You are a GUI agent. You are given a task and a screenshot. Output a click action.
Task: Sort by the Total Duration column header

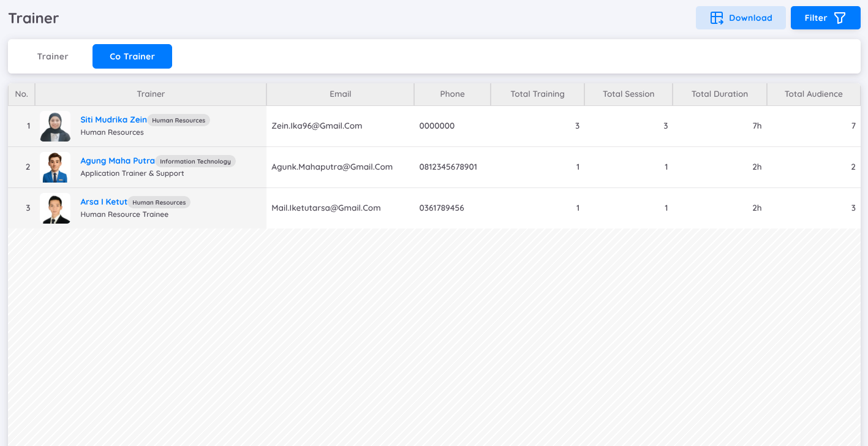[x=720, y=94]
